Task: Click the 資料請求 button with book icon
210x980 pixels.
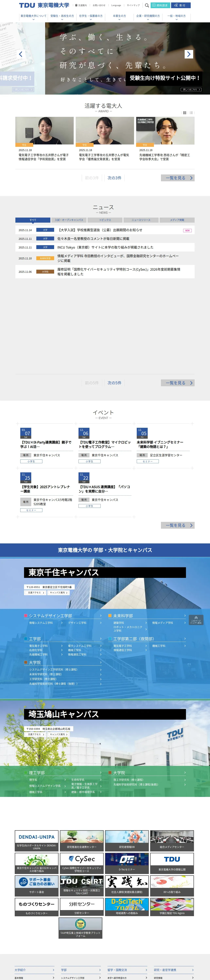Action: click(x=160, y=5)
